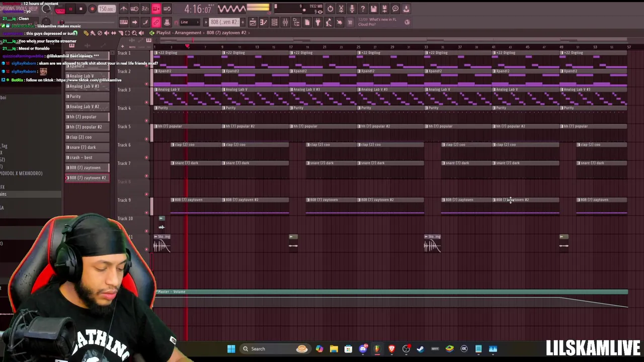This screenshot has width=644, height=362.
Task: Click the touch controller hand icon
Action: (339, 22)
